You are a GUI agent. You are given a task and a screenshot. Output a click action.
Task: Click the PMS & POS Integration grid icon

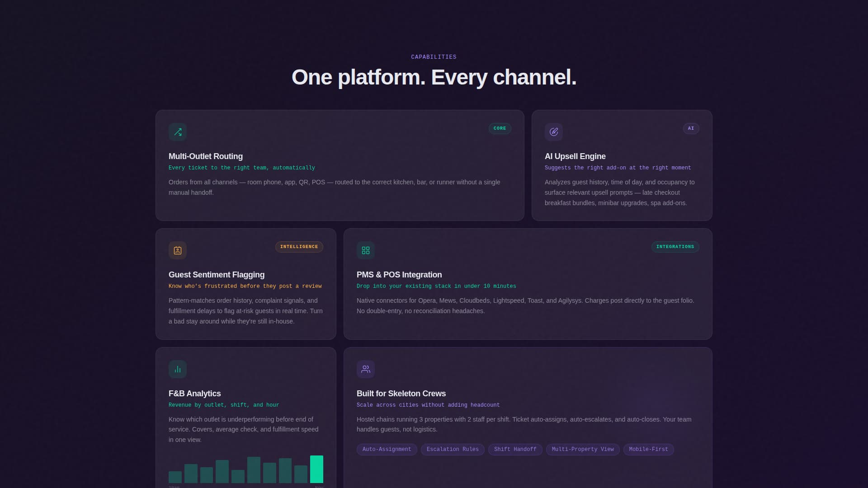366,250
